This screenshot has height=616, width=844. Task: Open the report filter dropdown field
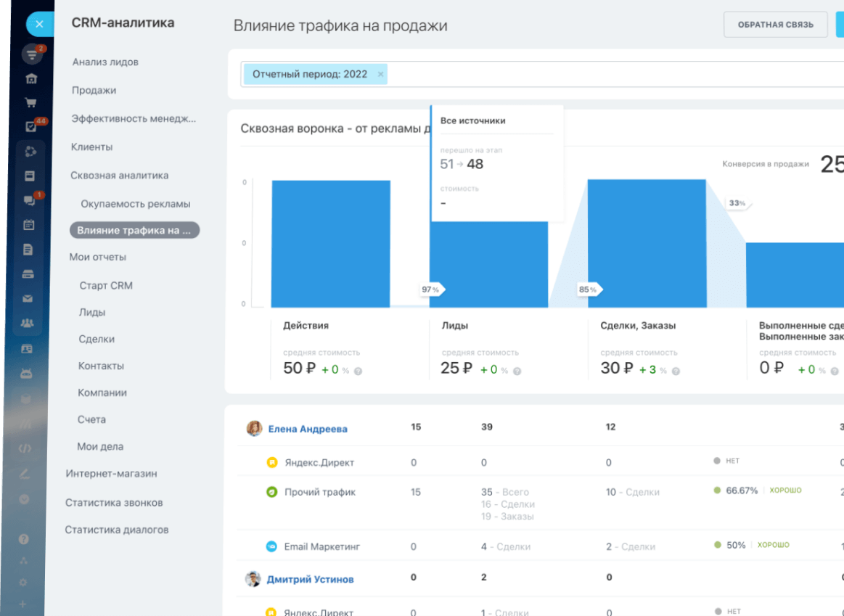click(581, 74)
